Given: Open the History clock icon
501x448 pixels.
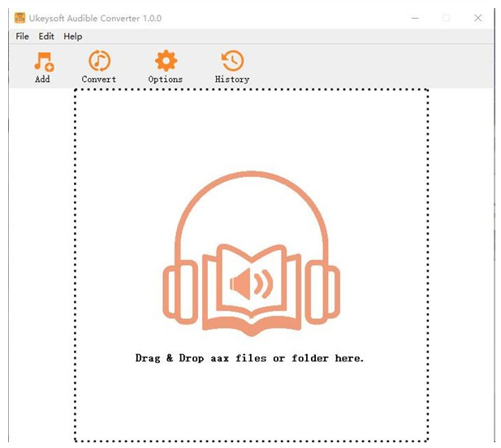Looking at the screenshot, I should click(x=232, y=61).
